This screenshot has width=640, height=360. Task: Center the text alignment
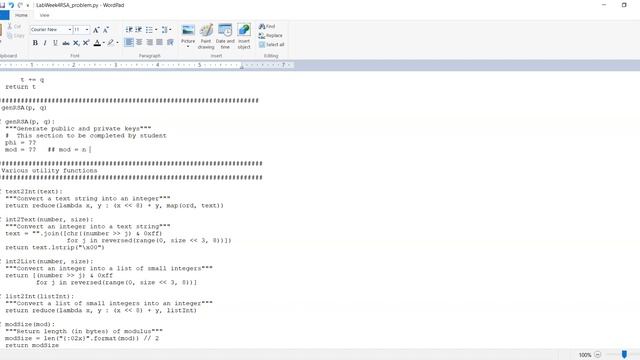(139, 42)
